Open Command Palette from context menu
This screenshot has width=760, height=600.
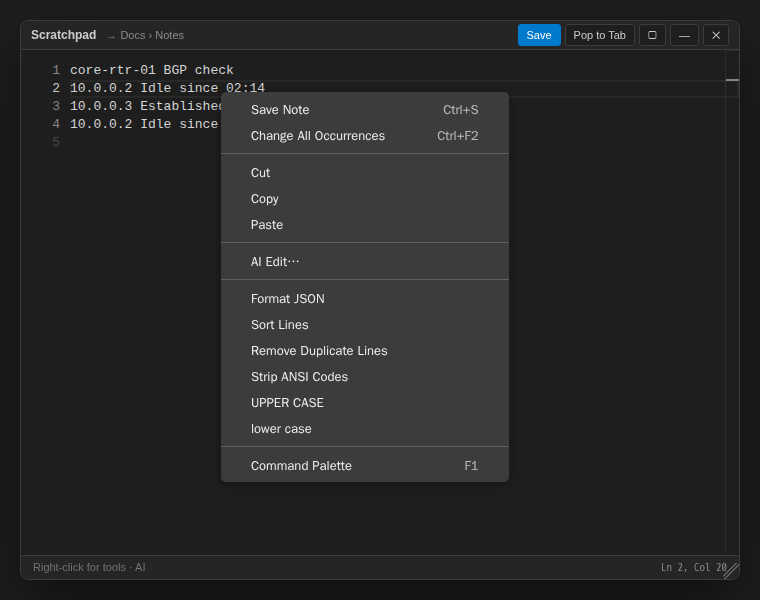[364, 466]
